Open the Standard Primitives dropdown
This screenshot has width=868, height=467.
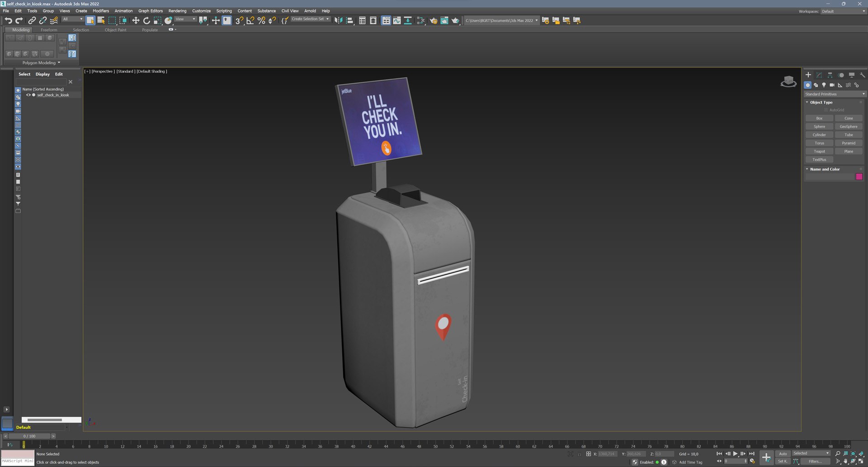(x=834, y=94)
